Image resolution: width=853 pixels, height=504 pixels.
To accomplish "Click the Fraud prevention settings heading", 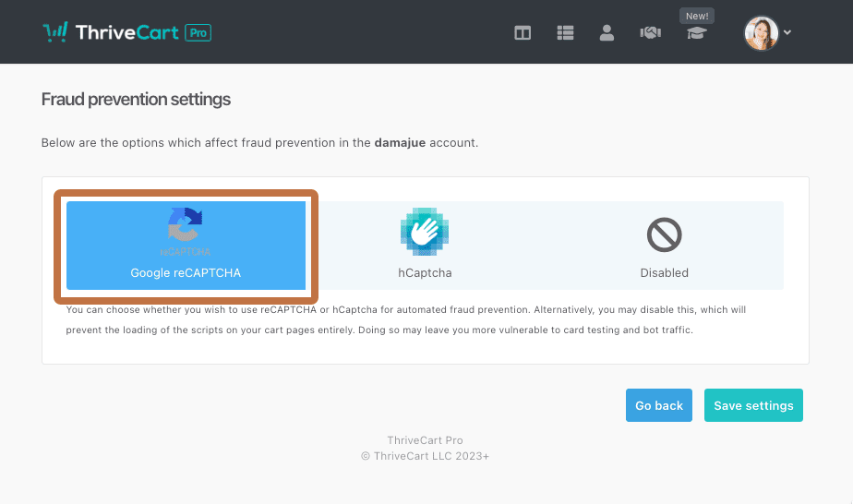I will click(136, 100).
